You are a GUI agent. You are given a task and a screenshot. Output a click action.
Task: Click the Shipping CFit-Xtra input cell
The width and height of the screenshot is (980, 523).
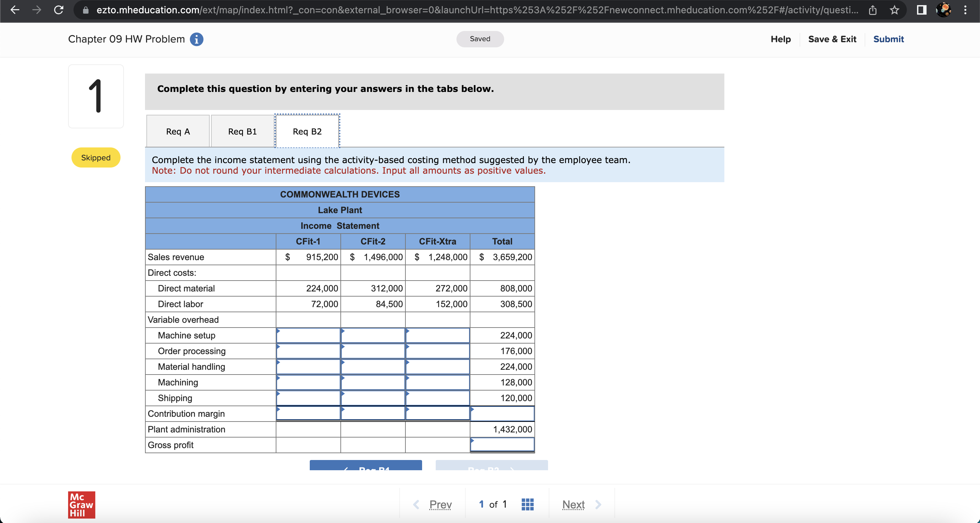437,398
